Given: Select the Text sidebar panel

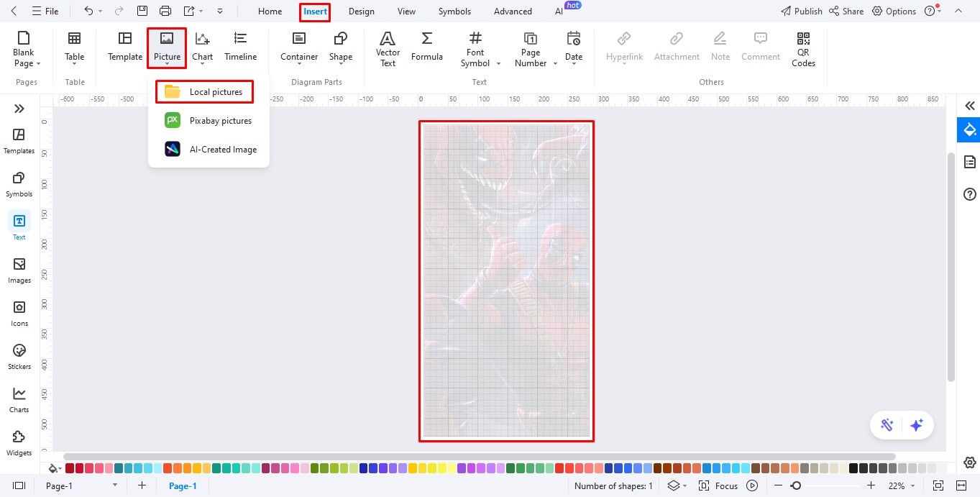Looking at the screenshot, I should (19, 226).
